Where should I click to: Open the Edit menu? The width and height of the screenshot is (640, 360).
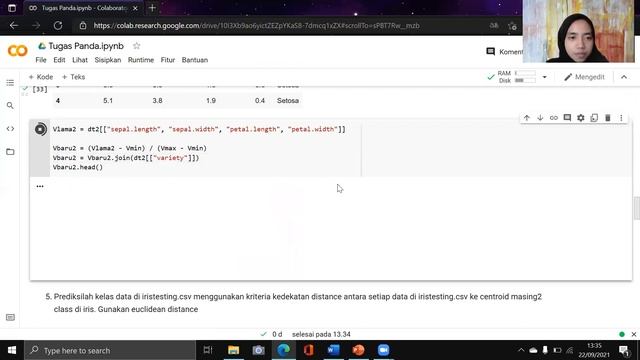59,60
